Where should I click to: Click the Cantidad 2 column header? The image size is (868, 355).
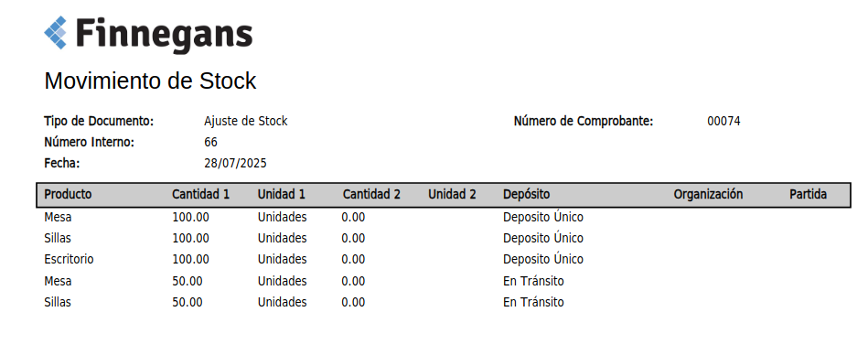tap(371, 194)
